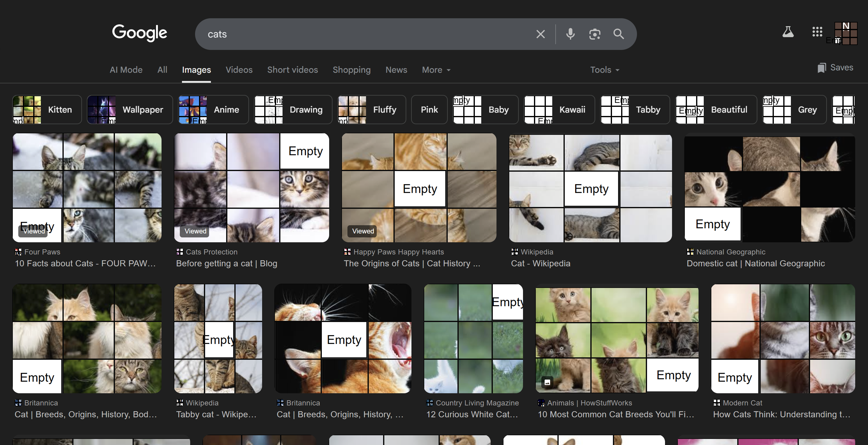The image size is (868, 445).
Task: Open Cat - Wikipedia result link
Action: coord(540,263)
